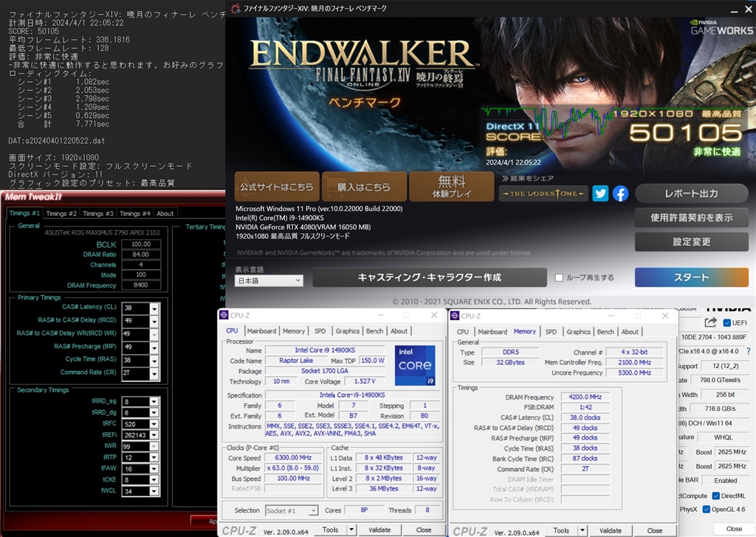Image resolution: width=756 pixels, height=537 pixels.
Task: Toggle the DirectML checkbox in GPU-Z
Action: [716, 496]
